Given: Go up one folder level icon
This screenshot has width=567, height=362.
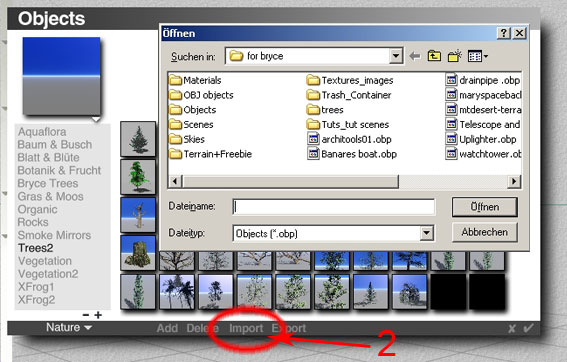Looking at the screenshot, I should (434, 56).
